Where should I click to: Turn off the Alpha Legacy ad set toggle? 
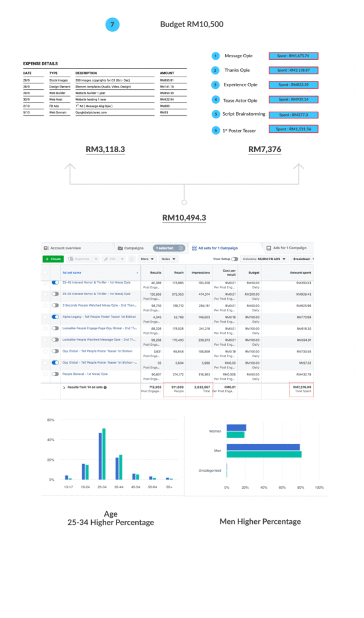(56, 316)
